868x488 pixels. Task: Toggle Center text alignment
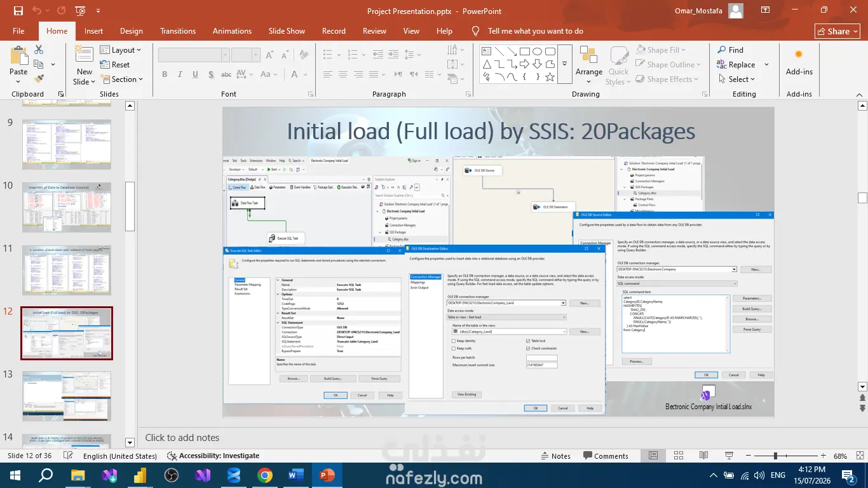click(x=343, y=74)
